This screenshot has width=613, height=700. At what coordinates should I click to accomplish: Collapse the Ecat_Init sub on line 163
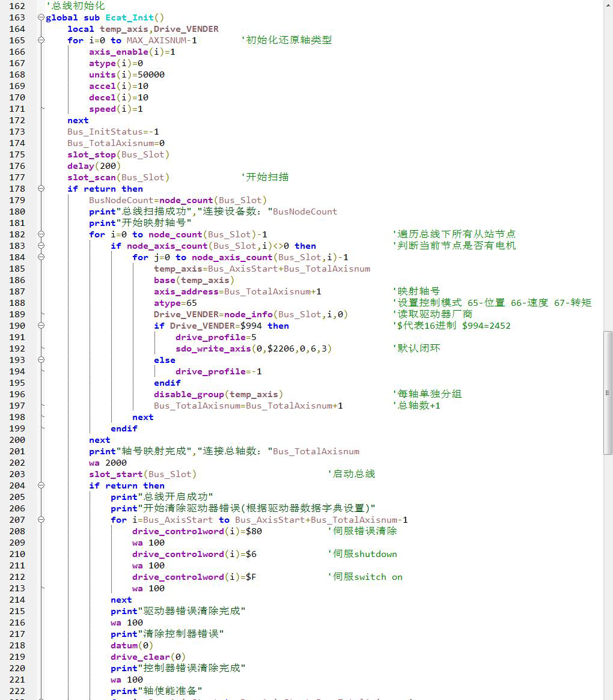tap(41, 17)
